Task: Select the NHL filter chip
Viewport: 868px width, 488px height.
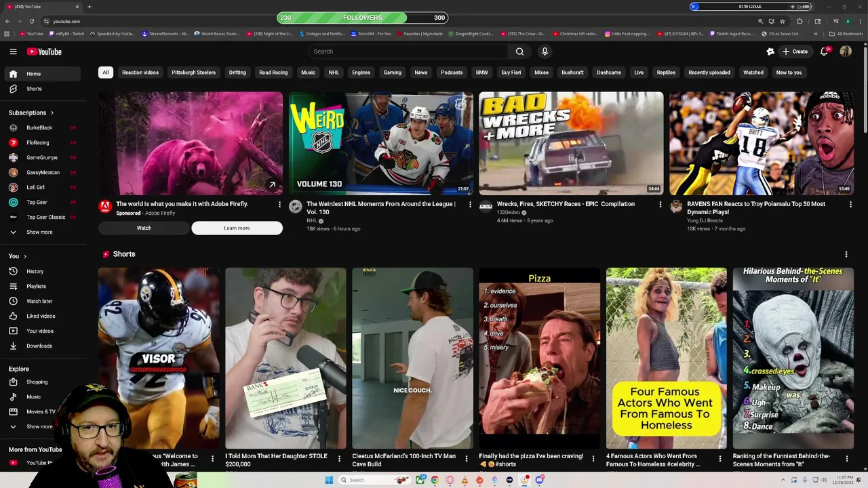Action: tap(334, 73)
